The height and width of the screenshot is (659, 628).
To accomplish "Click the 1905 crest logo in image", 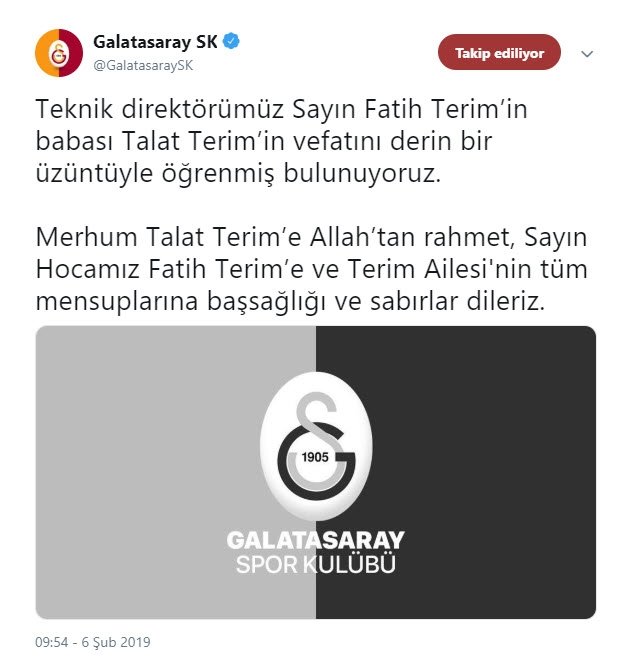I will coord(316,446).
